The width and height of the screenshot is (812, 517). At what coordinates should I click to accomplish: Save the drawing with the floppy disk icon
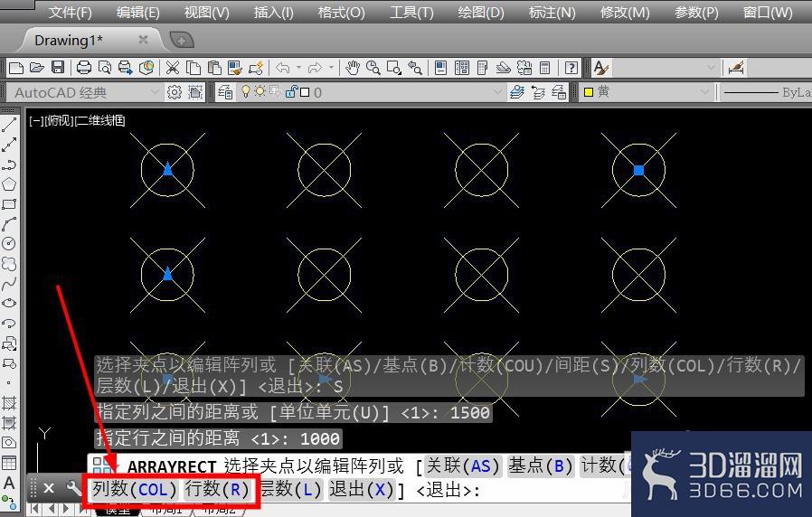coord(58,68)
